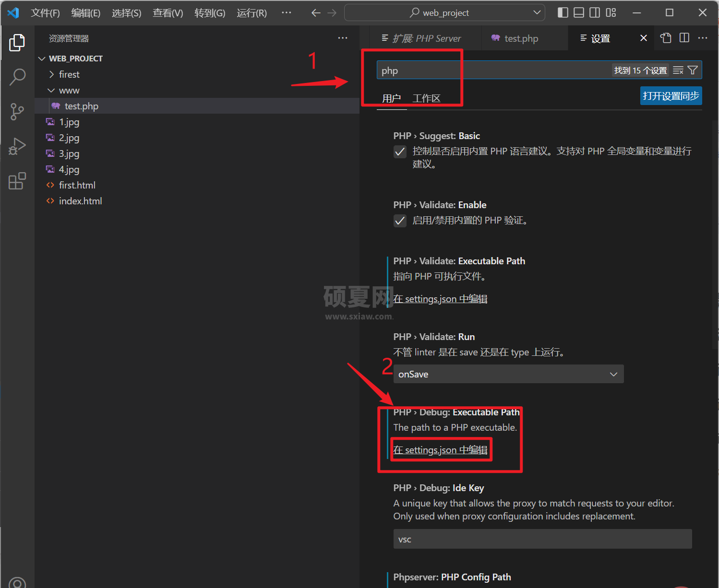This screenshot has height=588, width=719.
Task: Open the Extensions view
Action: (17, 181)
